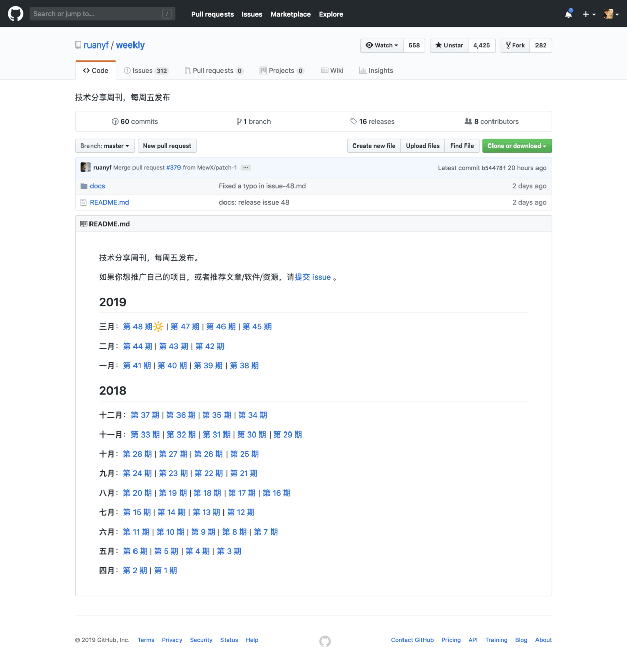Open 第 37 期 issue link
627x672 pixels.
(x=145, y=415)
